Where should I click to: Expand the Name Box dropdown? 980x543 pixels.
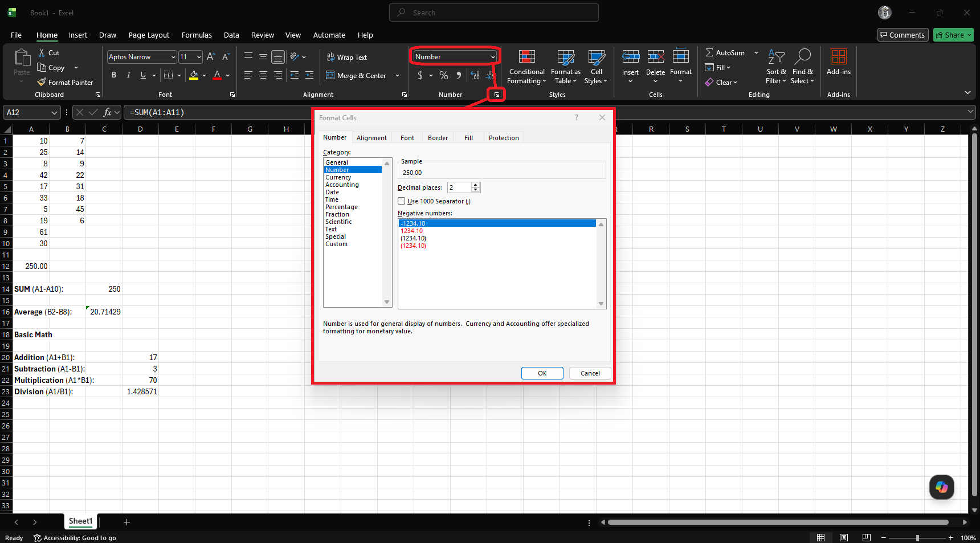(x=54, y=112)
